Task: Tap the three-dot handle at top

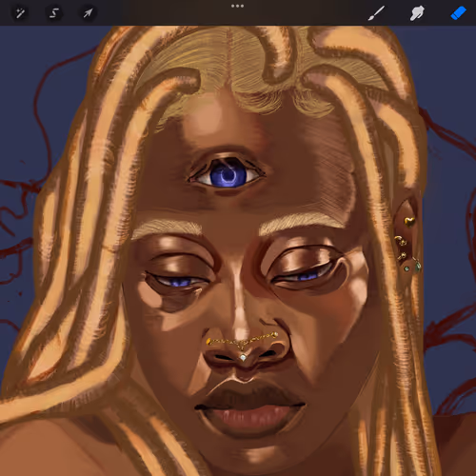Action: [237, 6]
